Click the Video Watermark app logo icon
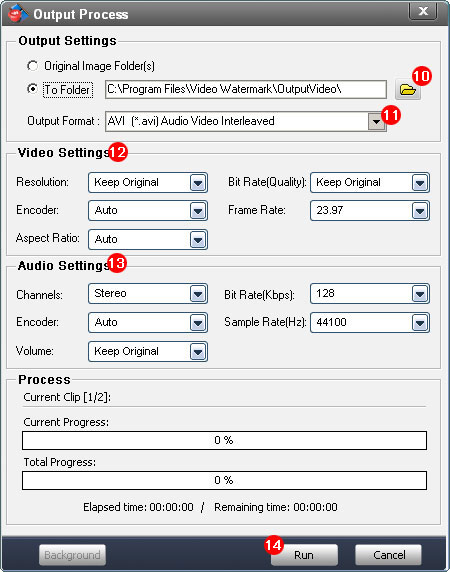Screen dimensions: 450x572 [x=17, y=13]
